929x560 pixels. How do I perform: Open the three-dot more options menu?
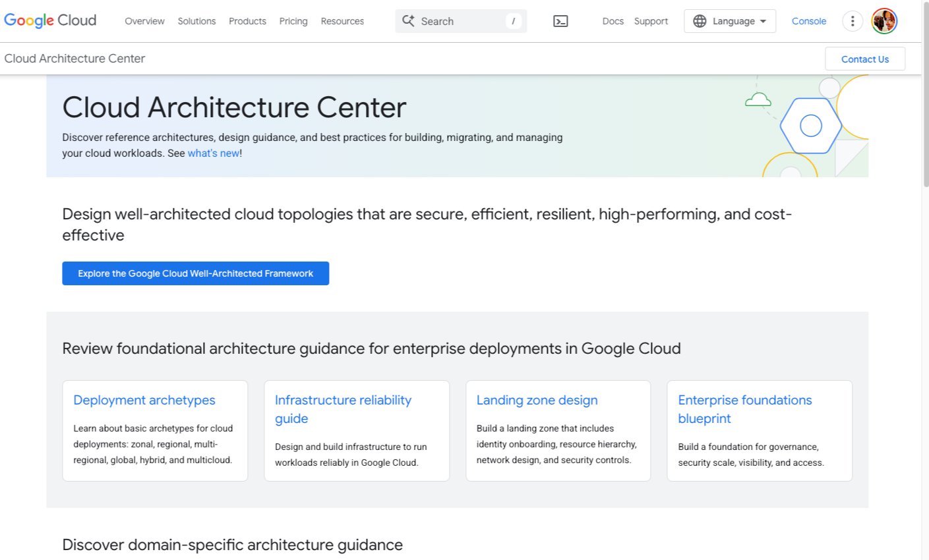[853, 21]
